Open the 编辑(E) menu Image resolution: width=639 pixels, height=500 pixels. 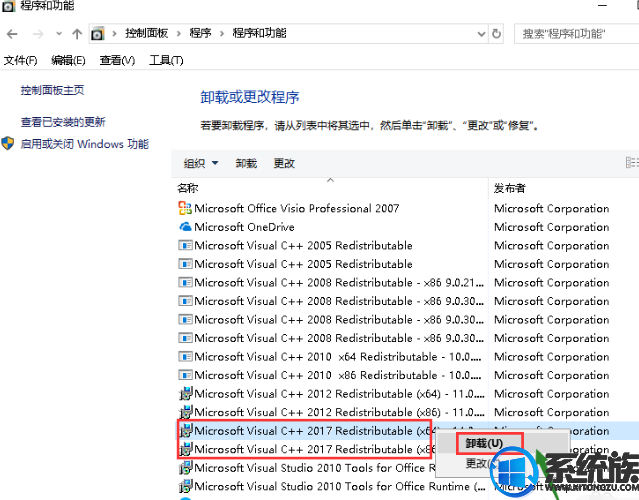pos(68,60)
